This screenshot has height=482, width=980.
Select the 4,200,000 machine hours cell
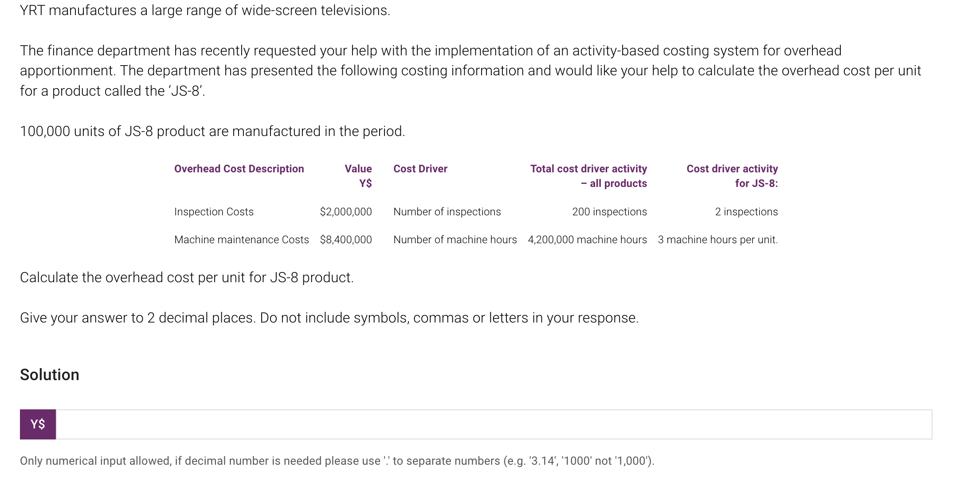[587, 240]
